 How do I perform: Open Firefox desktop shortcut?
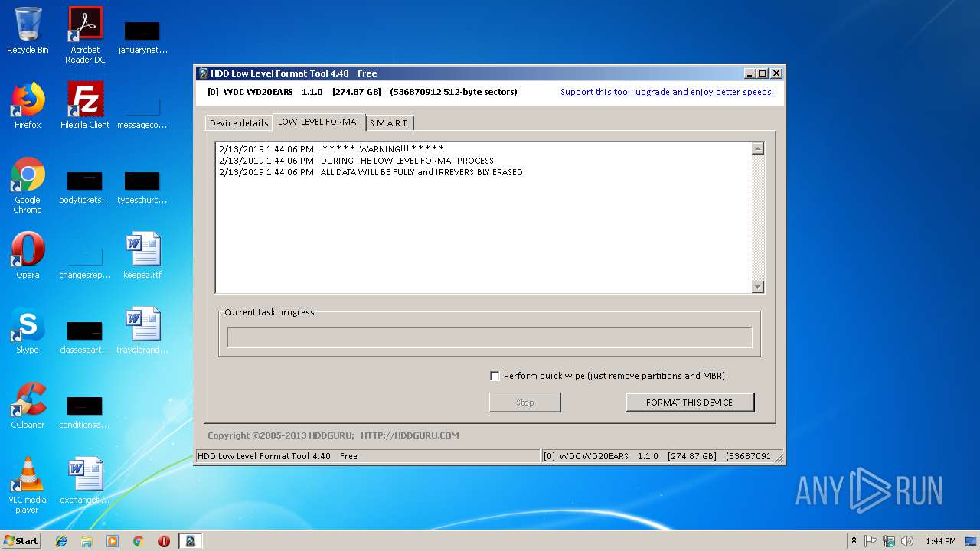click(x=28, y=106)
